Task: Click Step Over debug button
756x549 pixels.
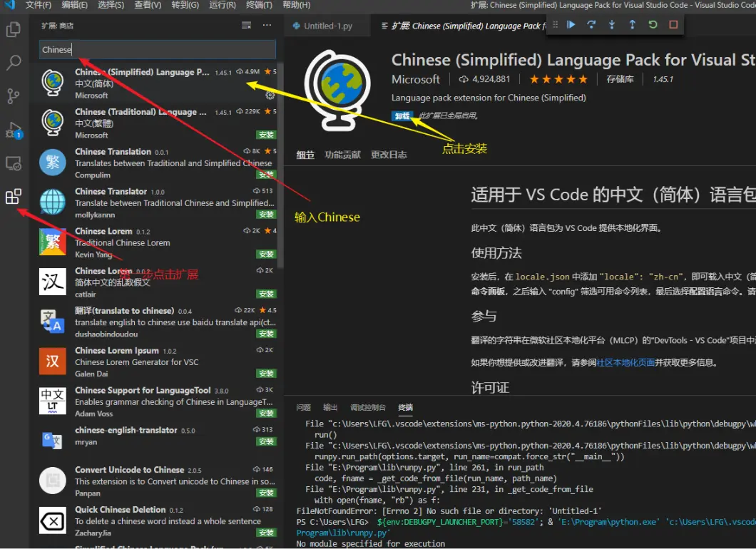Action: 591,24
